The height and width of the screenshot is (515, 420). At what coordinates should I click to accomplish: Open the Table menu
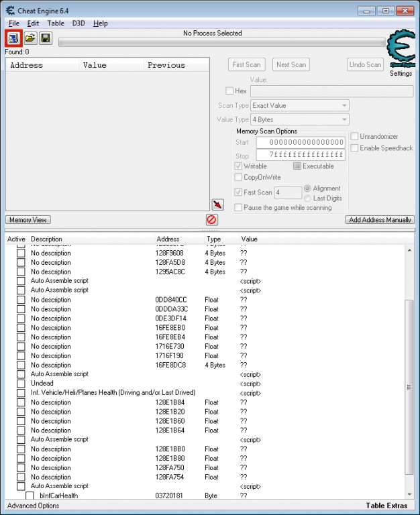[x=56, y=23]
